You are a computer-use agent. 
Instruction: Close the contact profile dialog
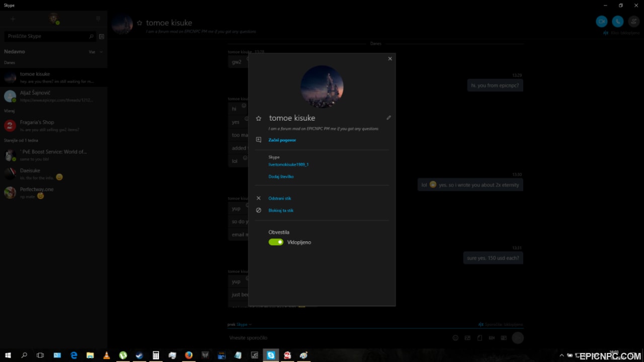click(390, 59)
